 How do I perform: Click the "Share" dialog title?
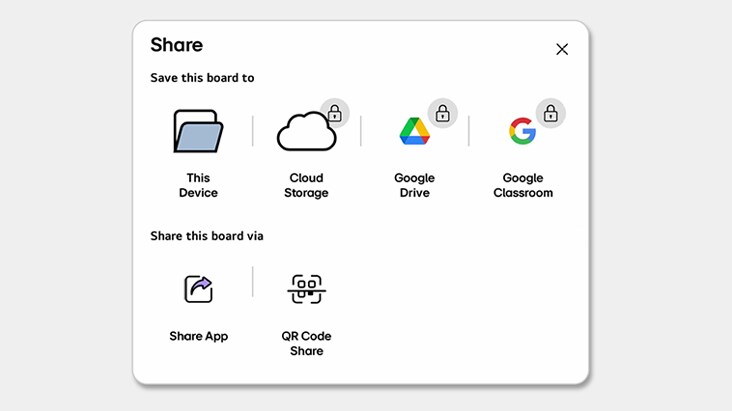click(x=176, y=45)
